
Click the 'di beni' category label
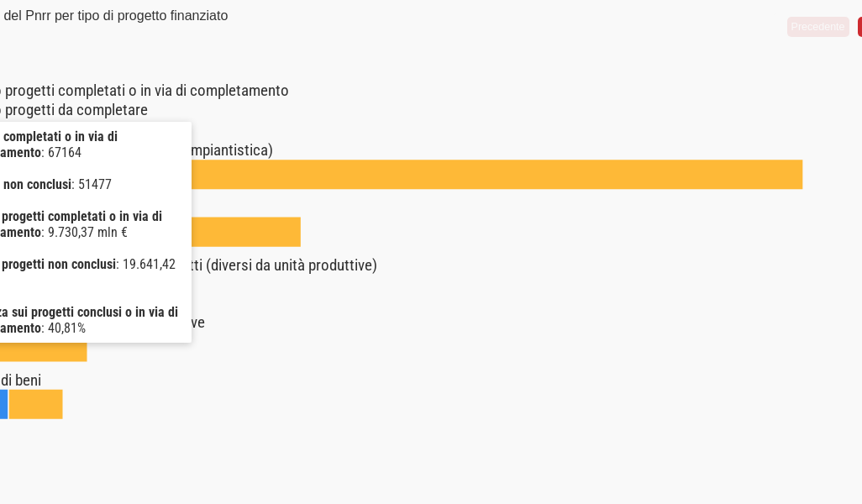(21, 381)
